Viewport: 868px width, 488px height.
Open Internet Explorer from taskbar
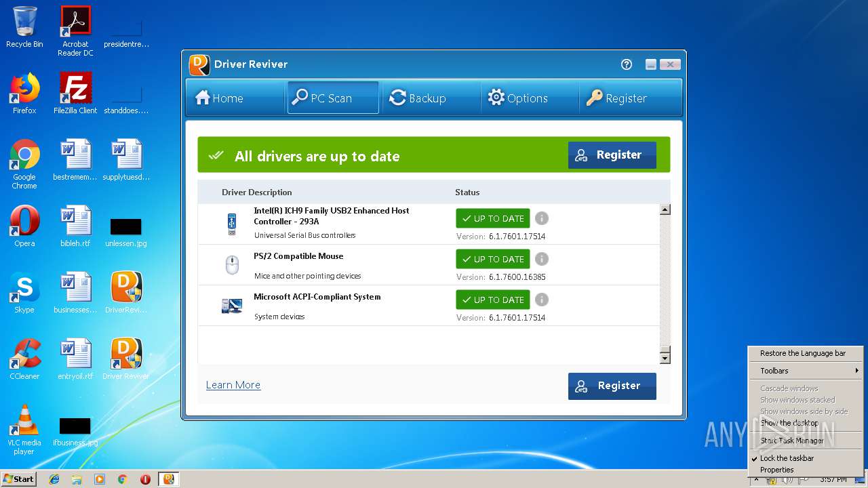(54, 479)
